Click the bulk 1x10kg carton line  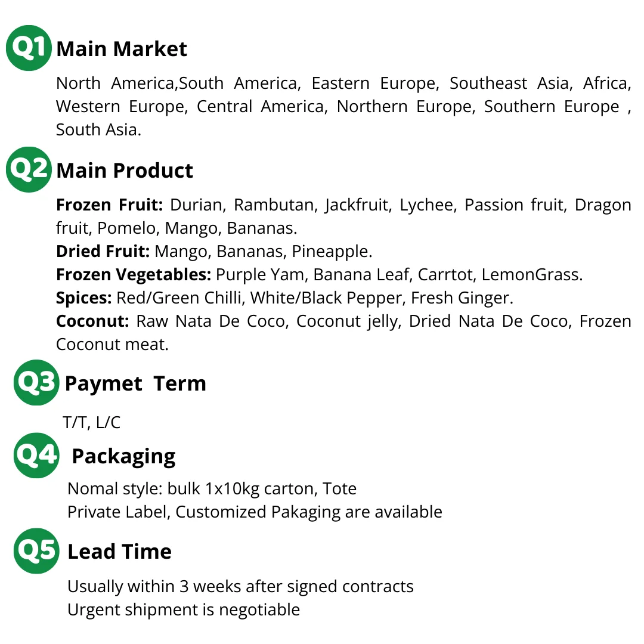pos(212,489)
